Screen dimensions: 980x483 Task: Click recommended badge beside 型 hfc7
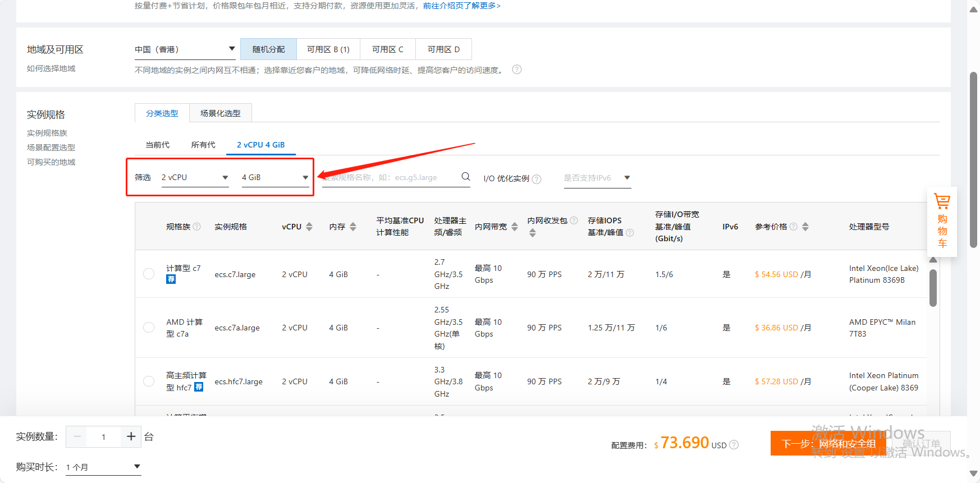(199, 387)
